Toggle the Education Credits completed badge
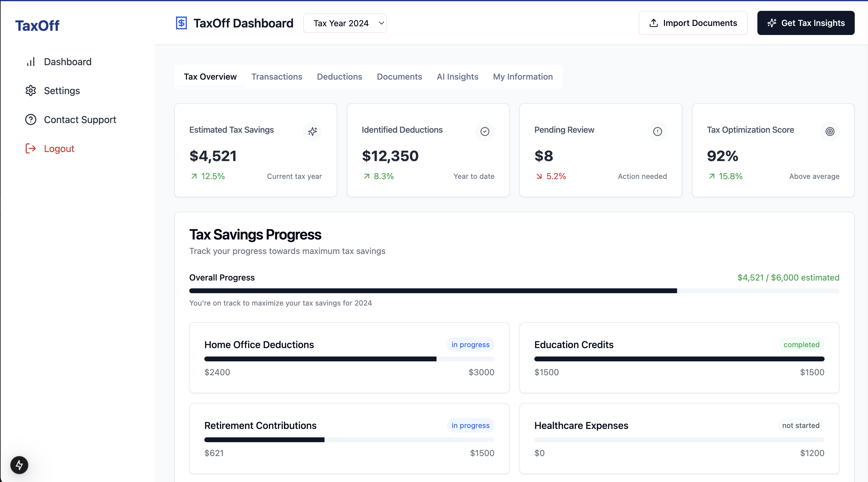Image resolution: width=868 pixels, height=482 pixels. click(802, 344)
